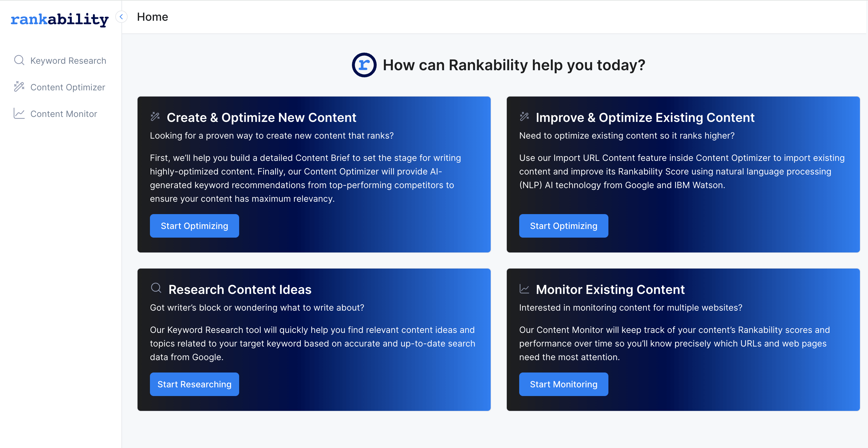
Task: Click Start Monitoring on Monitor Existing Content card
Action: click(x=563, y=384)
